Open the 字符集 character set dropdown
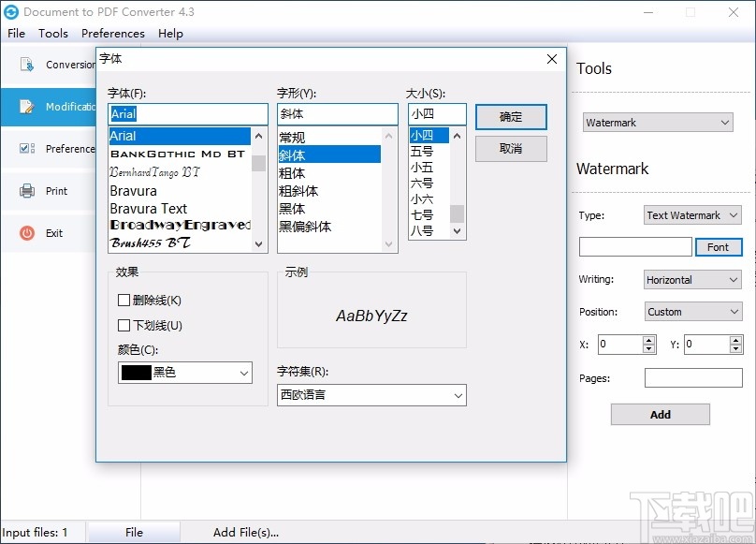756x544 pixels. 371,394
